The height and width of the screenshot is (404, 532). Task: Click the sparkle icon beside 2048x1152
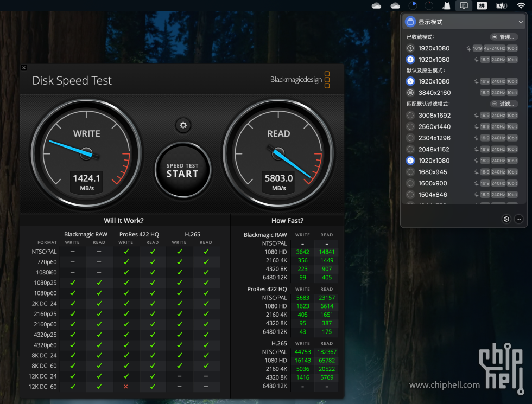[476, 150]
